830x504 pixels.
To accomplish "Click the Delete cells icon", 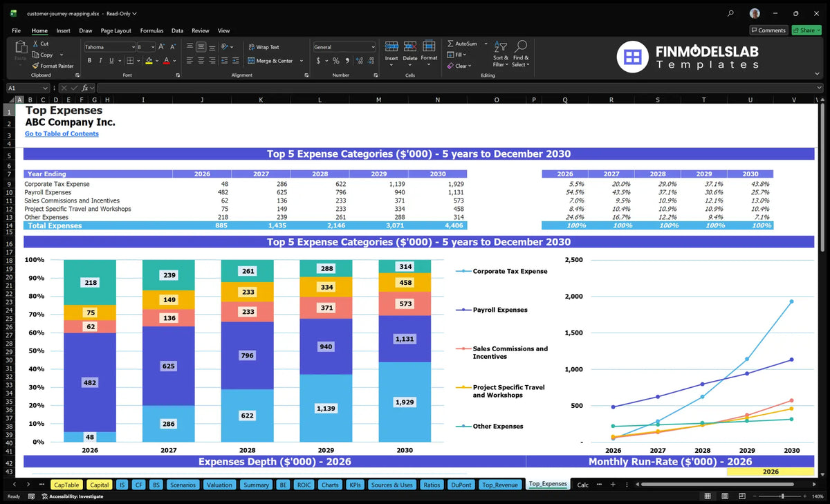I will [410, 46].
